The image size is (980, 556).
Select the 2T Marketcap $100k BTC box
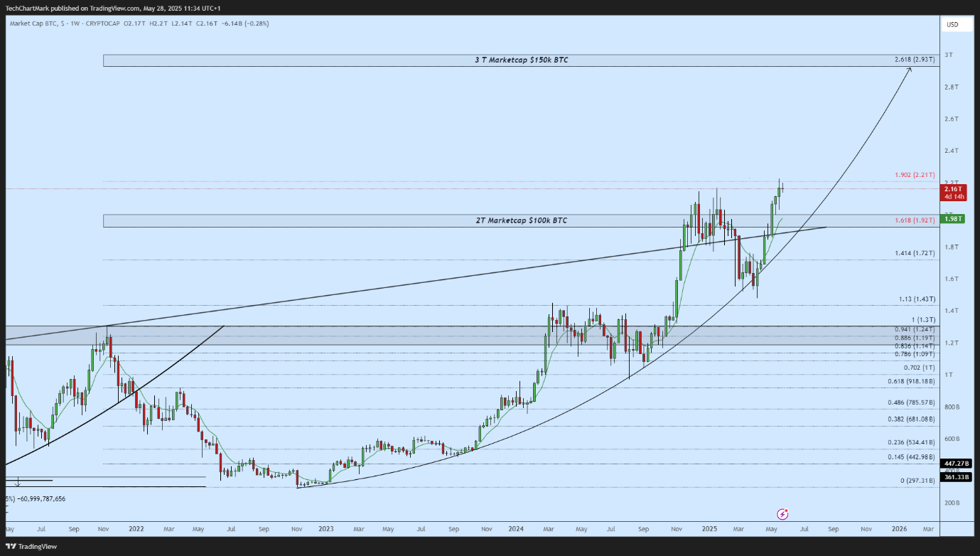tap(521, 221)
